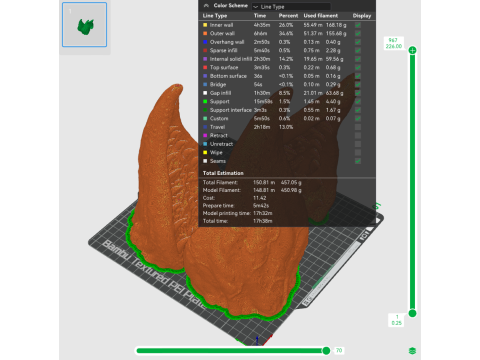The image size is (480, 360).
Task: Click the Time column header
Action: click(x=260, y=16)
